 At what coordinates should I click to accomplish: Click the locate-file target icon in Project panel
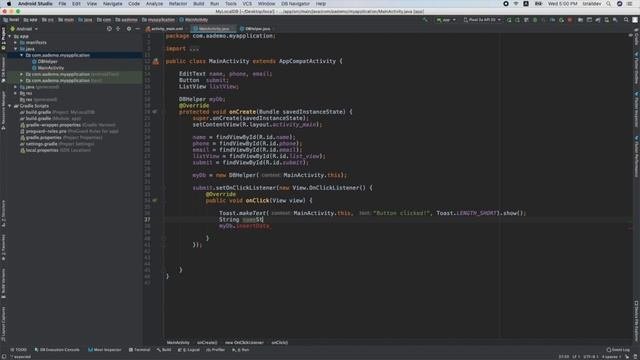point(109,29)
